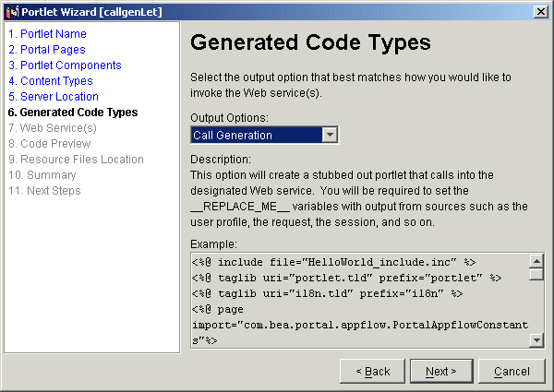Jump to the Portlet Components step
Viewport: 554px width, 392px height.
65,65
